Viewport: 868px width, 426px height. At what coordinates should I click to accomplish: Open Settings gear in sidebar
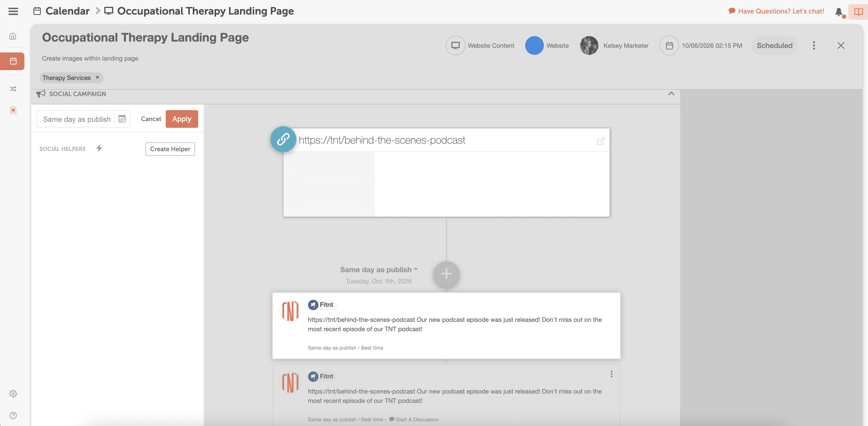[x=13, y=393]
